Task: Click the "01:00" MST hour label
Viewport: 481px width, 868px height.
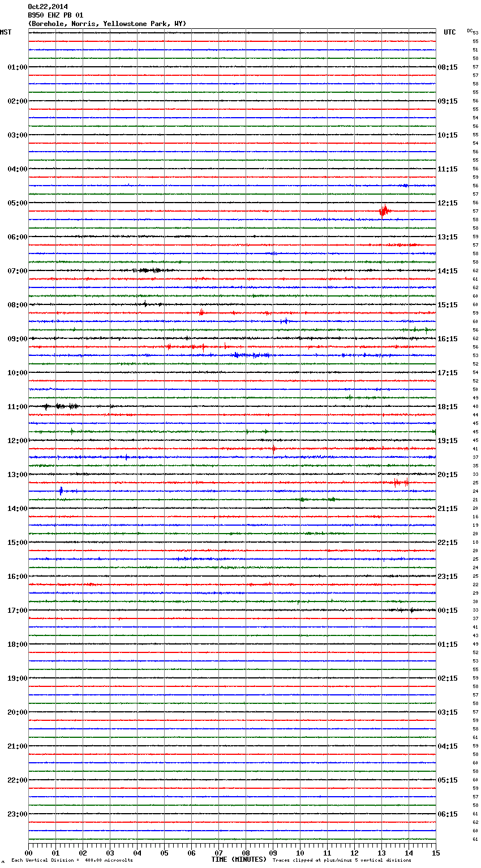Action: coord(17,67)
